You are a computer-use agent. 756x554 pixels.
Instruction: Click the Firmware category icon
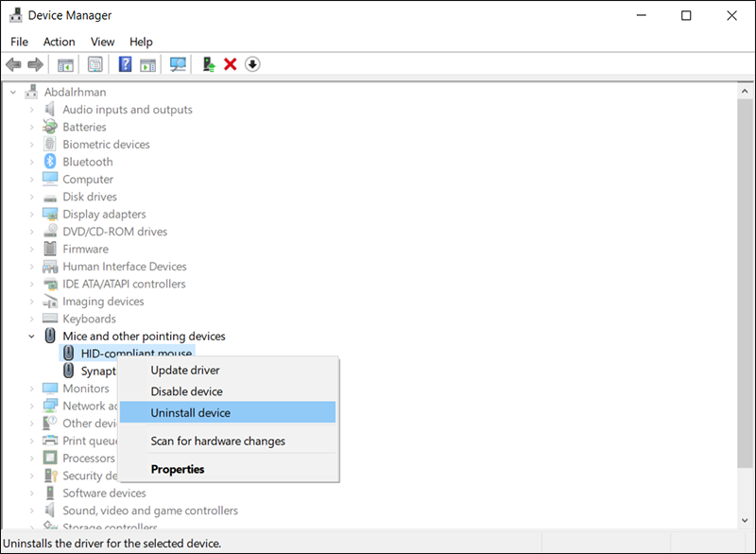(x=50, y=249)
